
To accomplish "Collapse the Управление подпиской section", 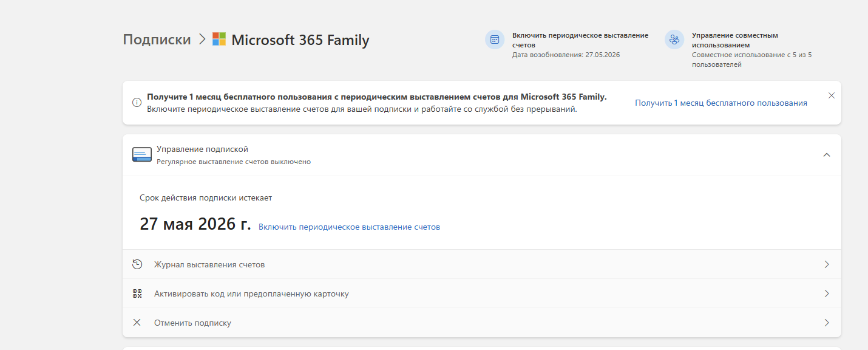I will point(826,155).
